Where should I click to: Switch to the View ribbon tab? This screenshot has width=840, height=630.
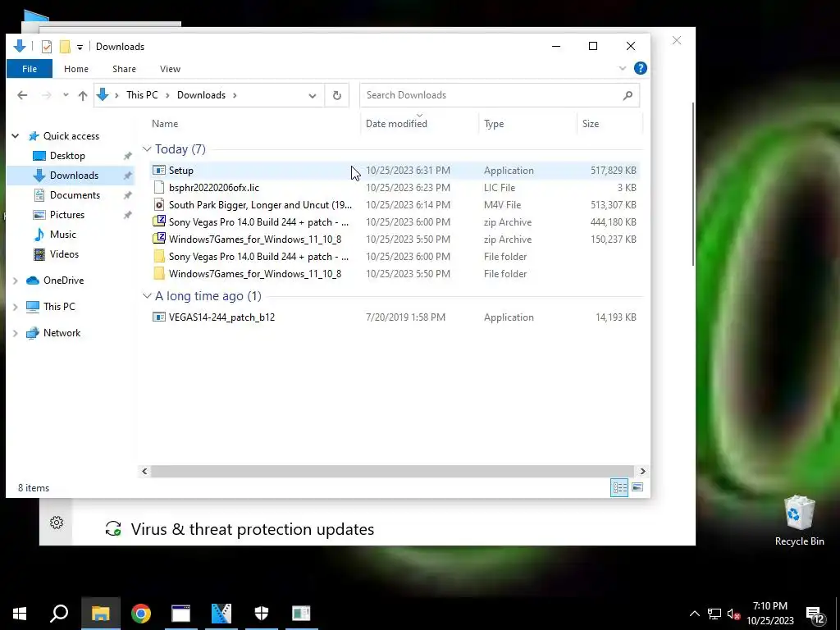(170, 69)
